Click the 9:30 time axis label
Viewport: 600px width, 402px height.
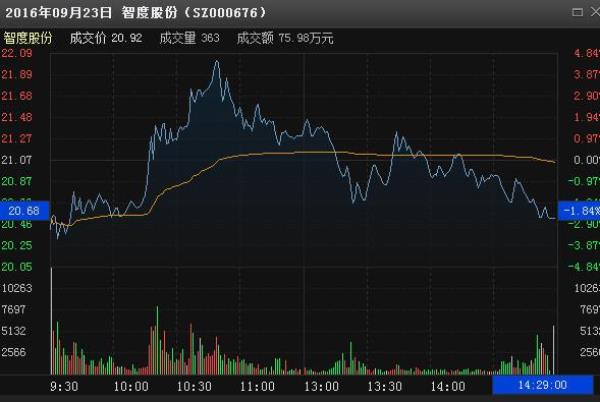tap(62, 386)
